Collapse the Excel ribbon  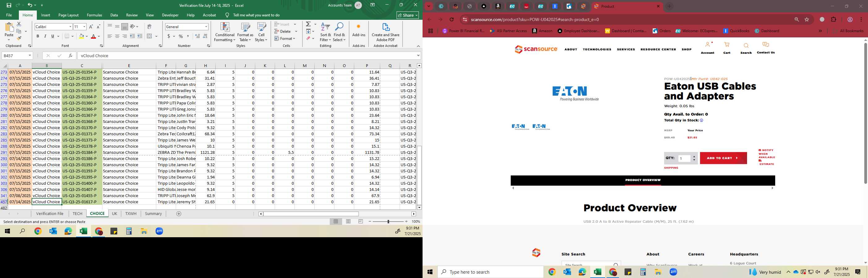418,46
